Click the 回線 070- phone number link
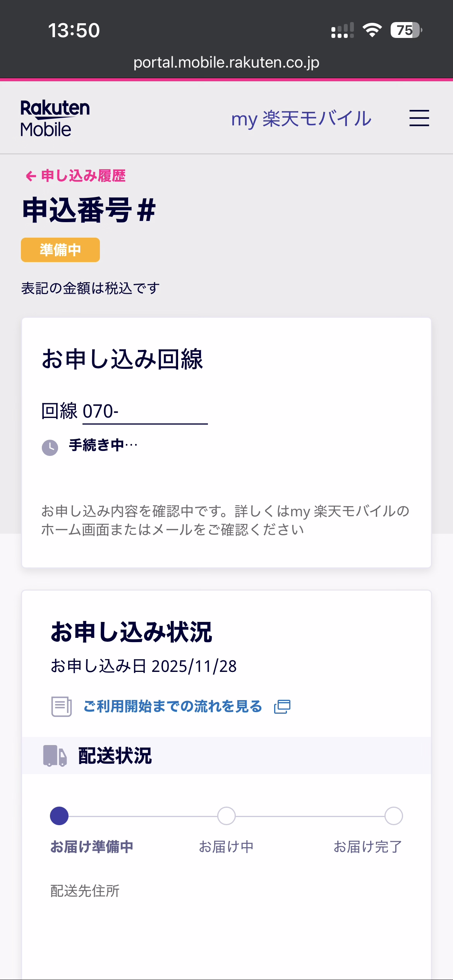This screenshot has width=453, height=980. coord(145,411)
